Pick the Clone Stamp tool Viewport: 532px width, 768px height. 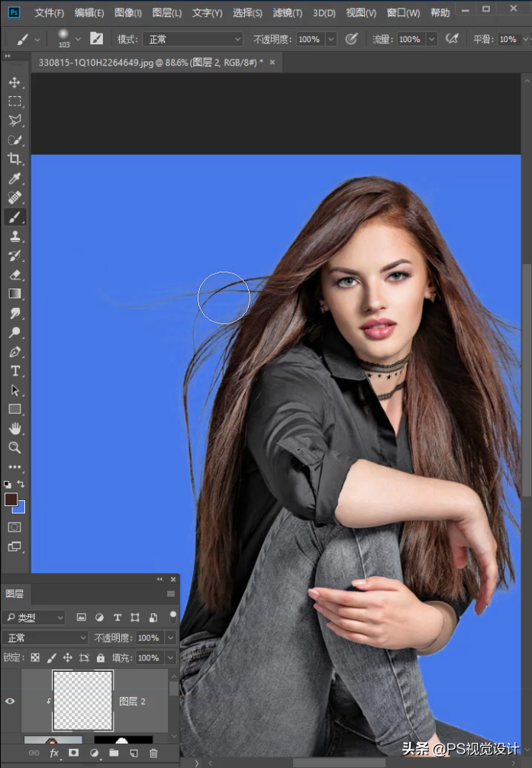15,237
